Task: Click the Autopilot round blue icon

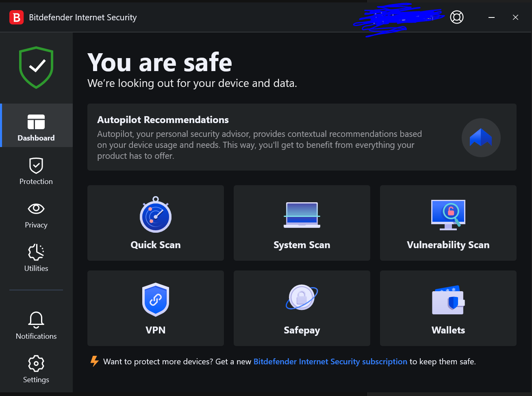Action: [x=481, y=138]
